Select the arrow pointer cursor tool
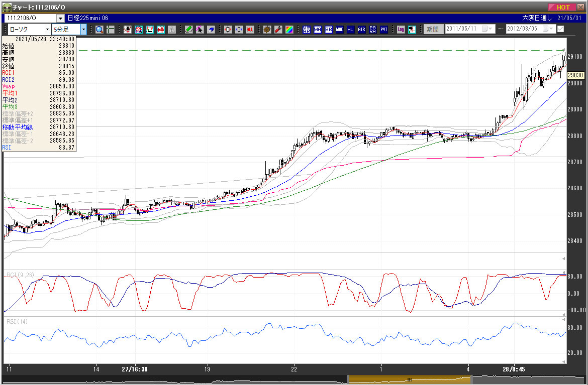The height and width of the screenshot is (385, 588). tap(200, 29)
